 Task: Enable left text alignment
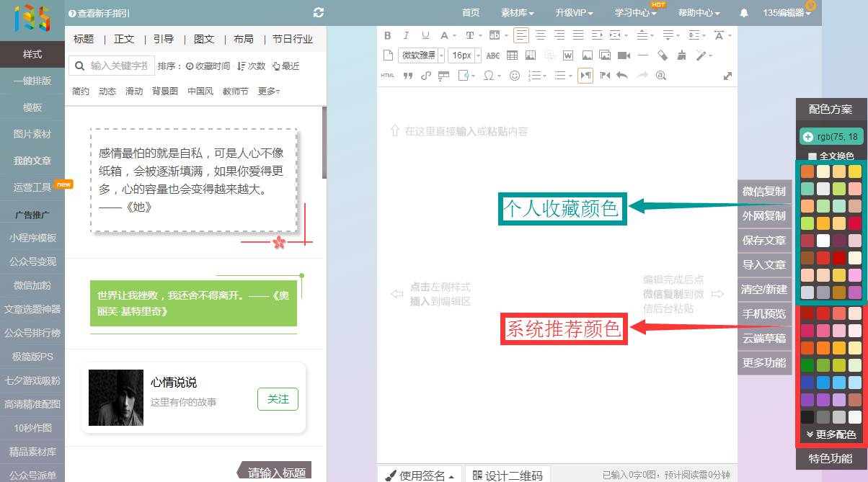(521, 35)
